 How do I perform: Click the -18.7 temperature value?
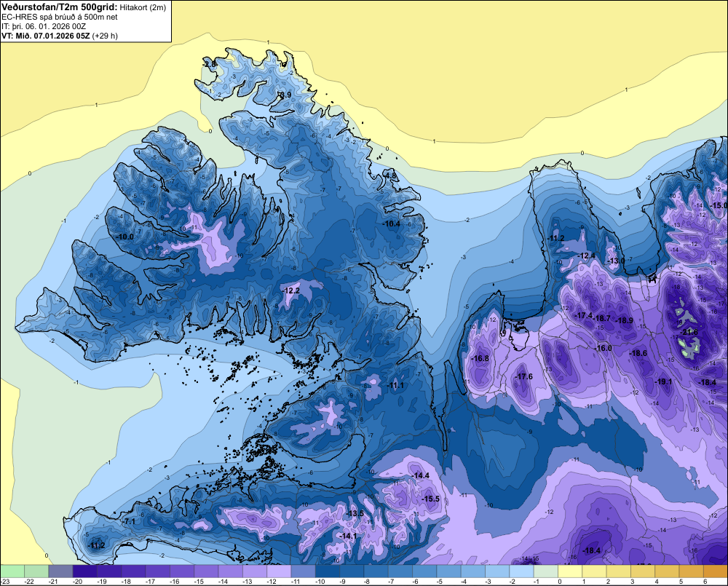point(602,318)
